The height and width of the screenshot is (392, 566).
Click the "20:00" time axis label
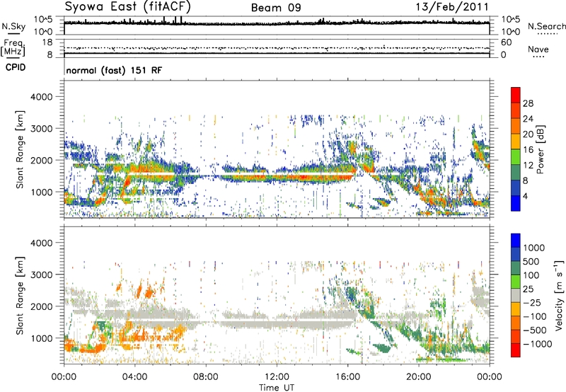pyautogui.click(x=419, y=377)
